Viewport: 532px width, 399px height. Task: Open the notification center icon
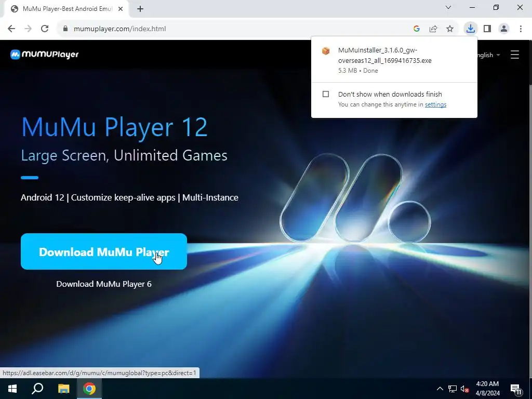[x=516, y=389]
